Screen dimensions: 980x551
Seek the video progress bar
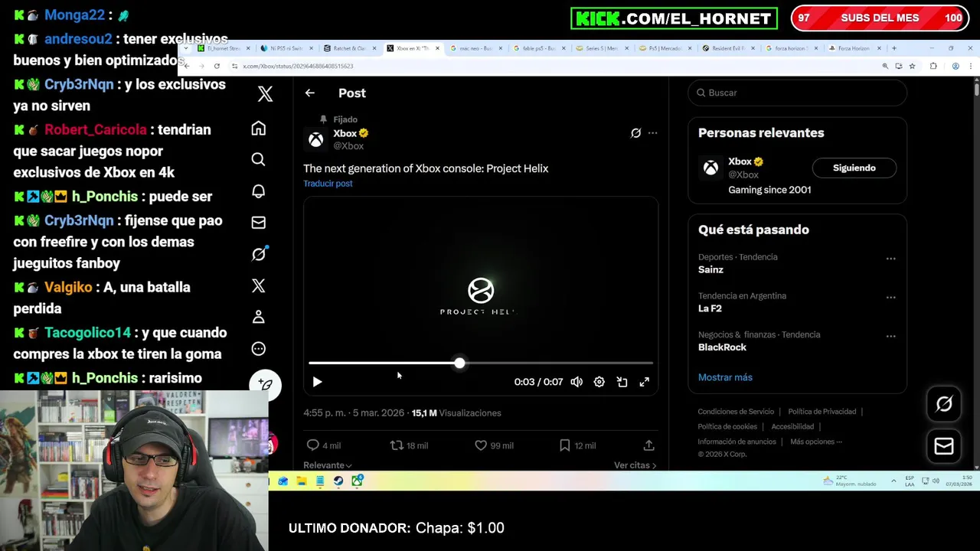[x=481, y=364]
